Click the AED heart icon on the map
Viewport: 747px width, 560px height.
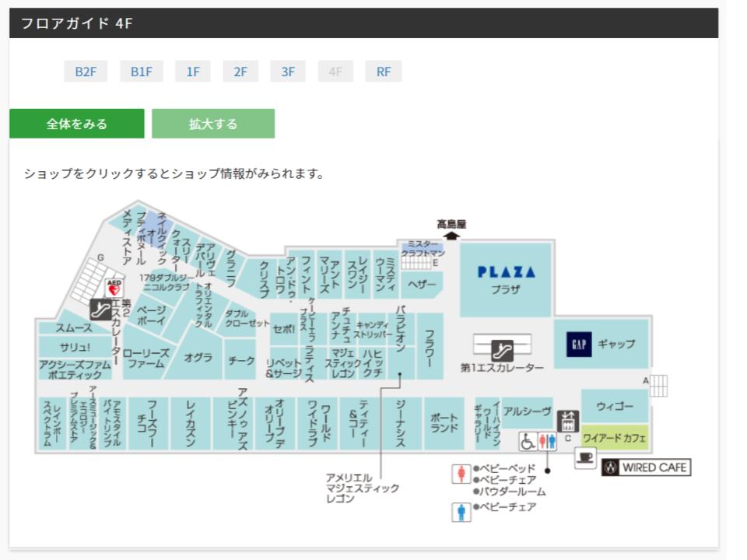[x=114, y=288]
